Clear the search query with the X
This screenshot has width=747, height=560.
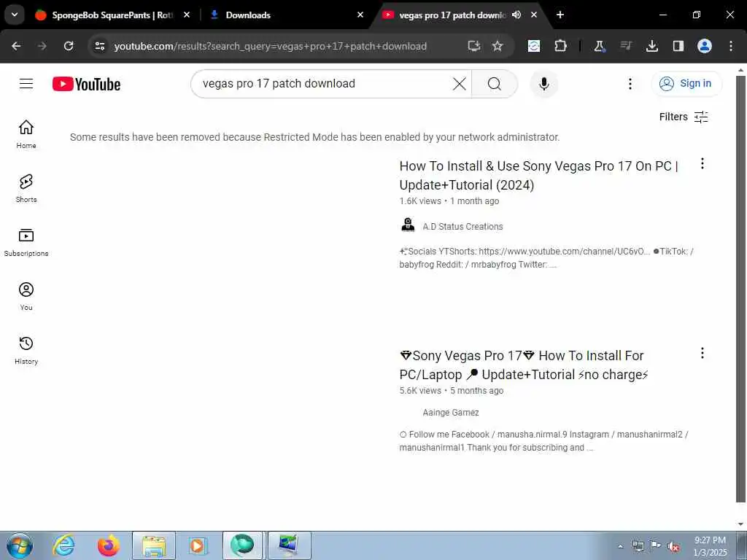click(x=460, y=84)
